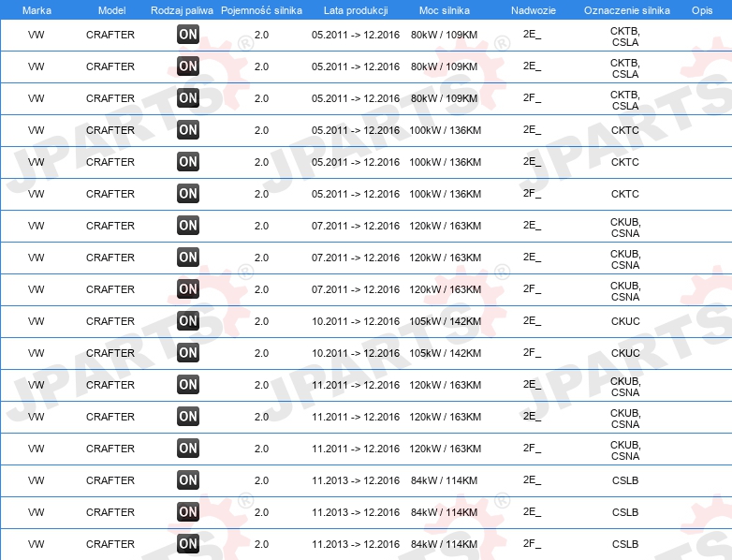Screen dimensions: 732x560
Task: Click ON icon in CSLB 2F_ row
Action: tap(188, 544)
